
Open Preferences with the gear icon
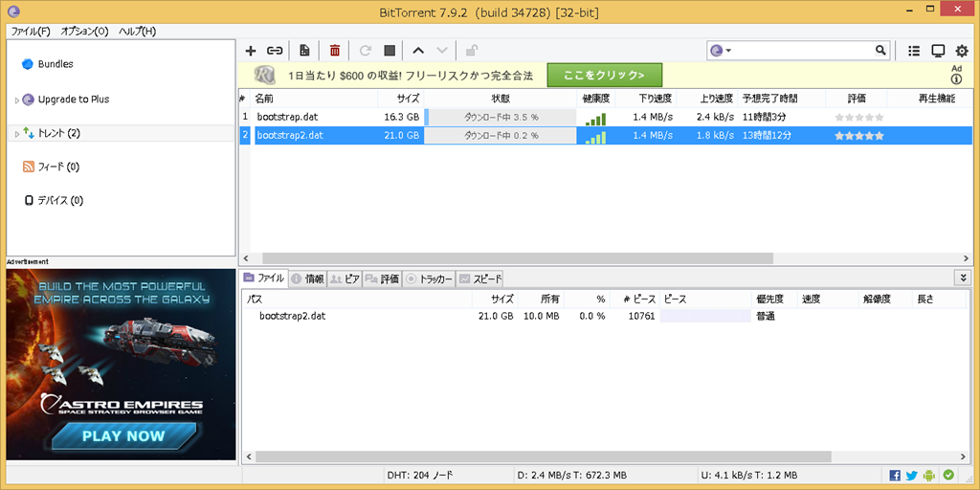(962, 51)
